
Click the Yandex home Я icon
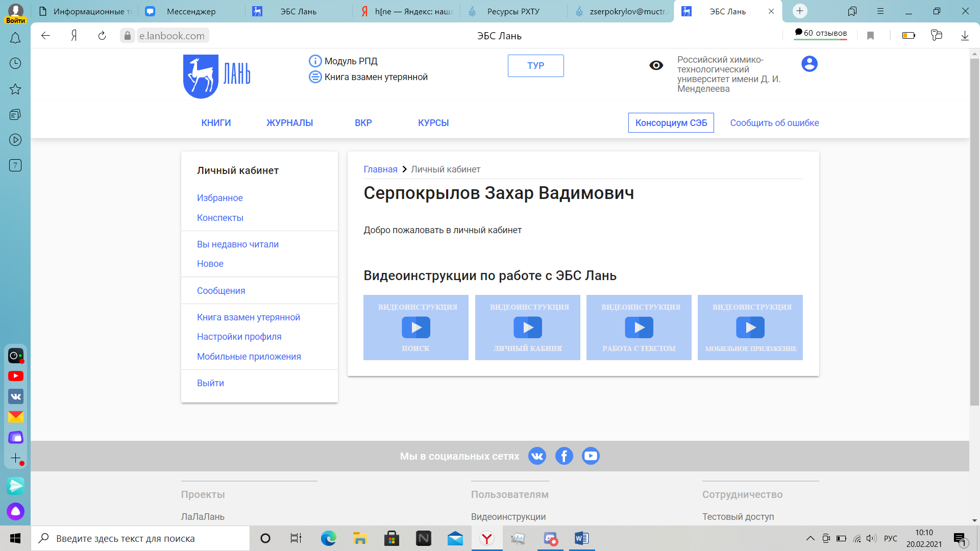tap(74, 36)
